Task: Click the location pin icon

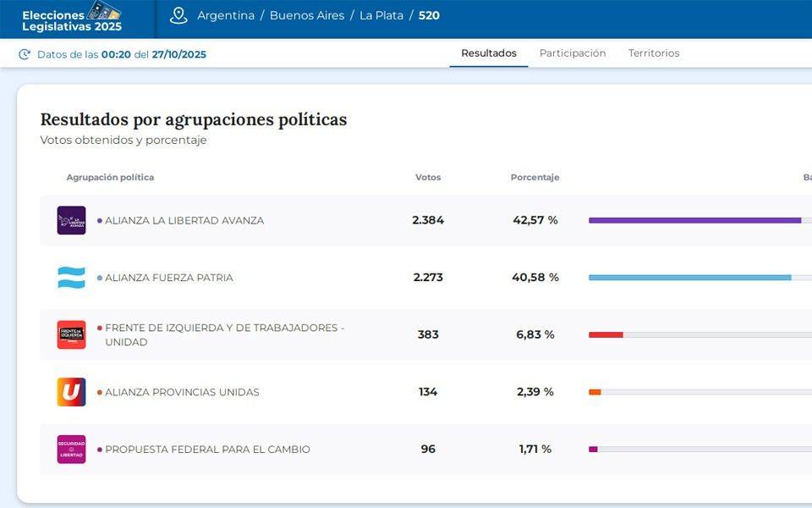Action: 178,15
